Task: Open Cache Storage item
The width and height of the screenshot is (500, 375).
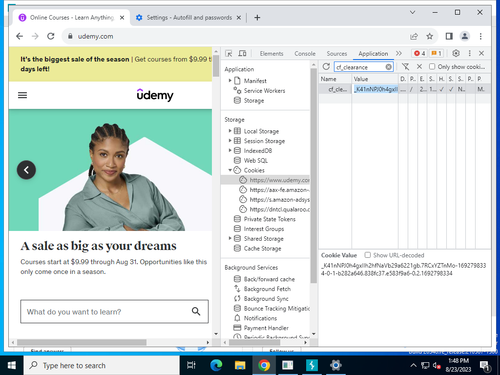Action: pyautogui.click(x=262, y=248)
